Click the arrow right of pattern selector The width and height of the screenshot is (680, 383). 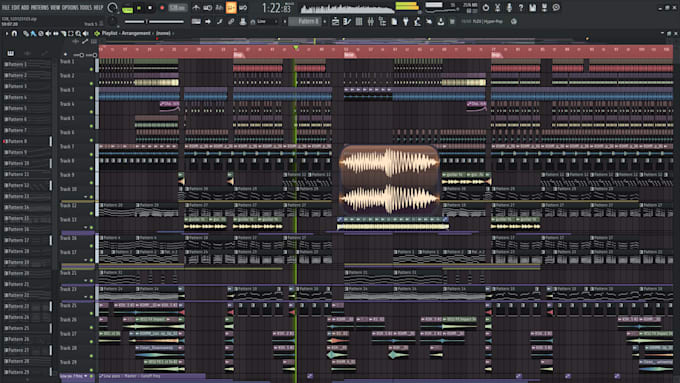(x=325, y=21)
